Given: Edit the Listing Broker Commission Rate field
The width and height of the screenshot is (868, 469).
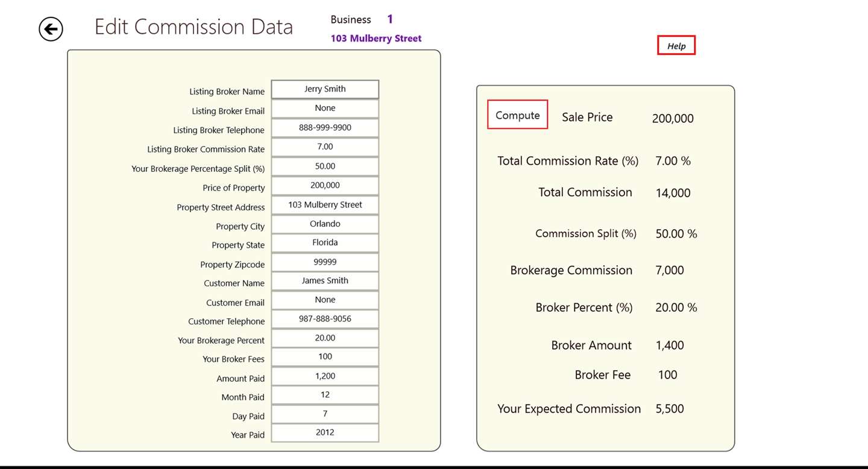Looking at the screenshot, I should 325,147.
